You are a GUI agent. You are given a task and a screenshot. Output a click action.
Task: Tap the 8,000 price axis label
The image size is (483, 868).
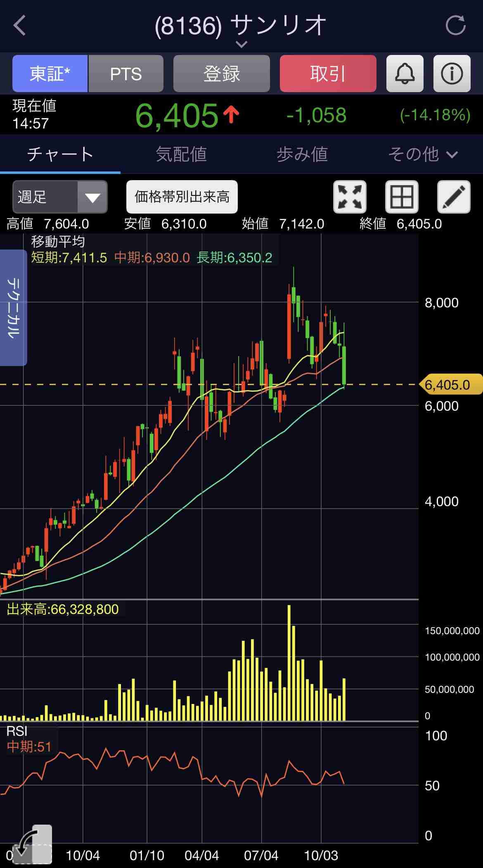click(442, 303)
